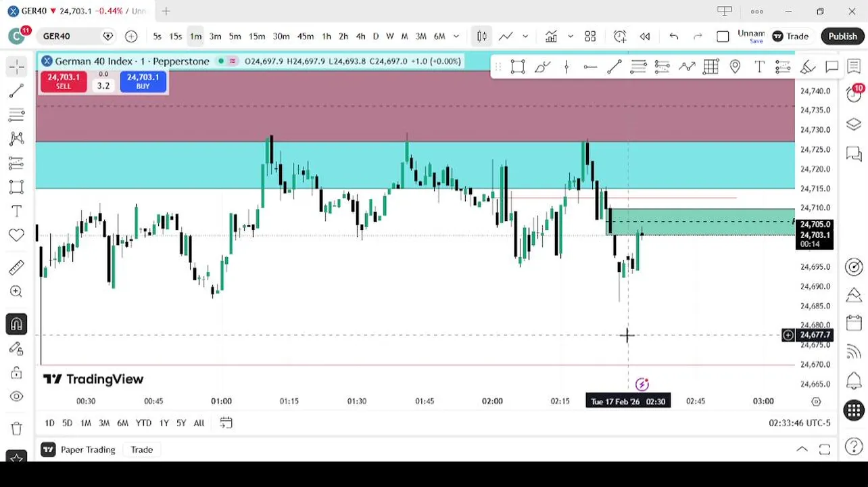Open a new browser tab with plus
Image resolution: width=868 pixels, height=487 pixels.
(x=166, y=11)
